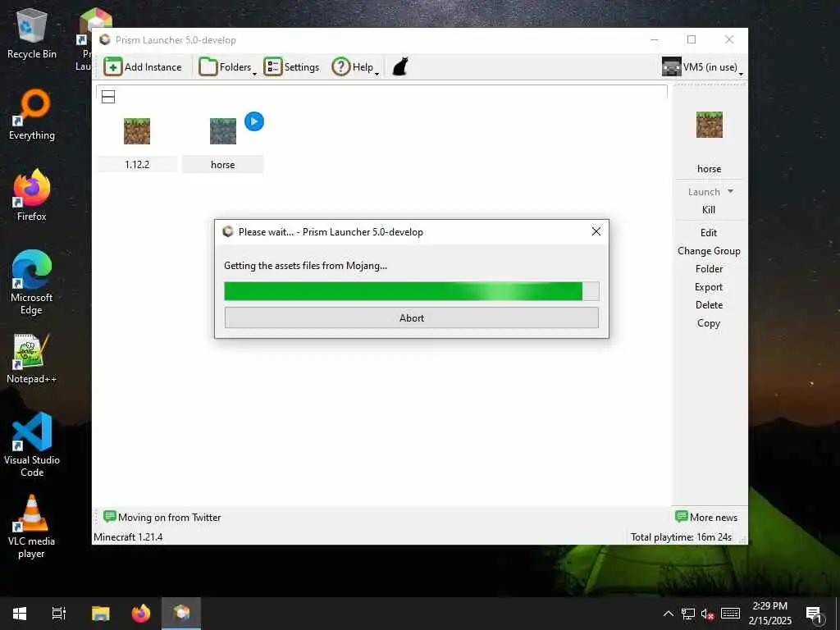840x630 pixels.
Task: Click the horse instance label in list
Action: 223,164
